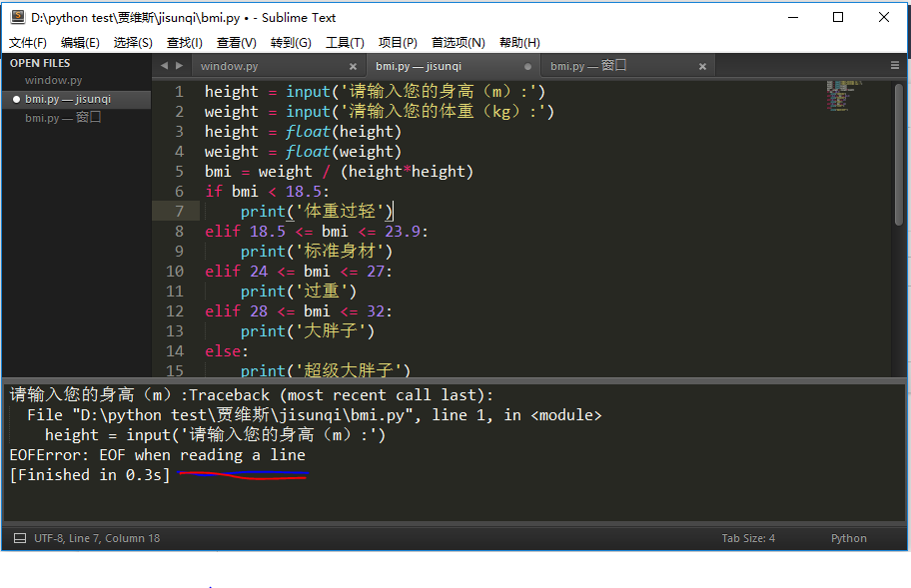Viewport: 911px width, 588px height.
Task: Click line number 1 in gutter
Action: [x=179, y=92]
